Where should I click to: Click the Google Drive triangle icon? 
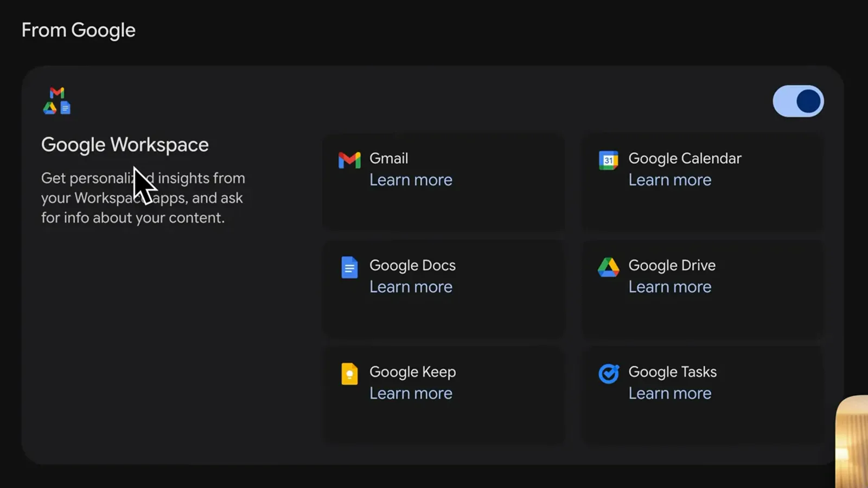[x=608, y=267]
